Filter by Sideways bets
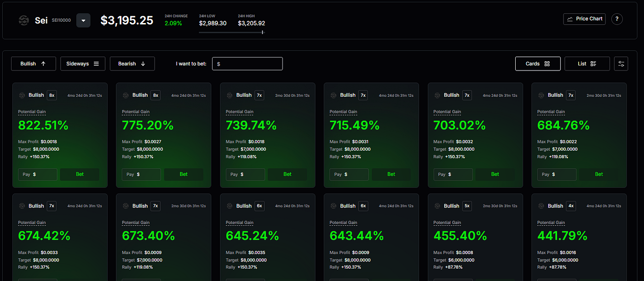Image resolution: width=644 pixels, height=281 pixels. pos(83,64)
